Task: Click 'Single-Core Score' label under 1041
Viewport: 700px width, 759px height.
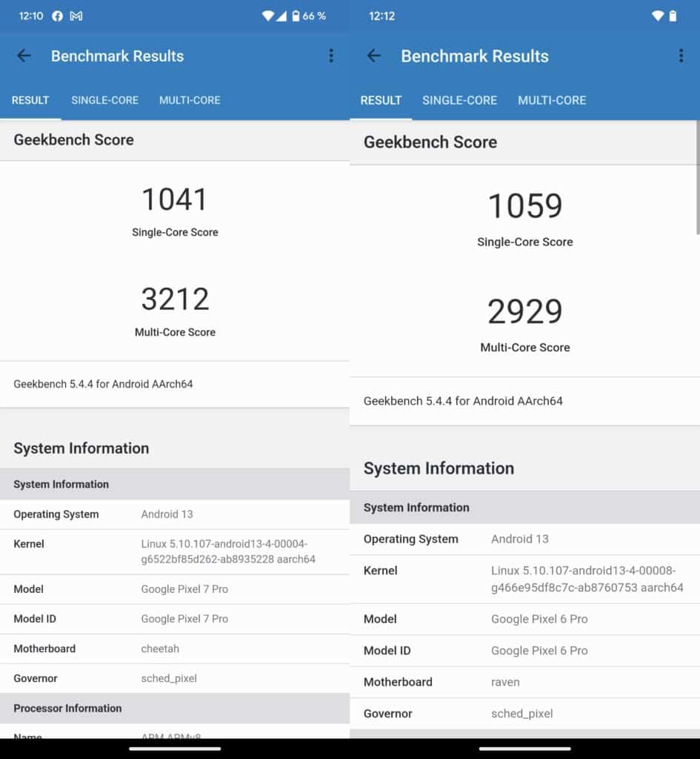Action: [175, 232]
